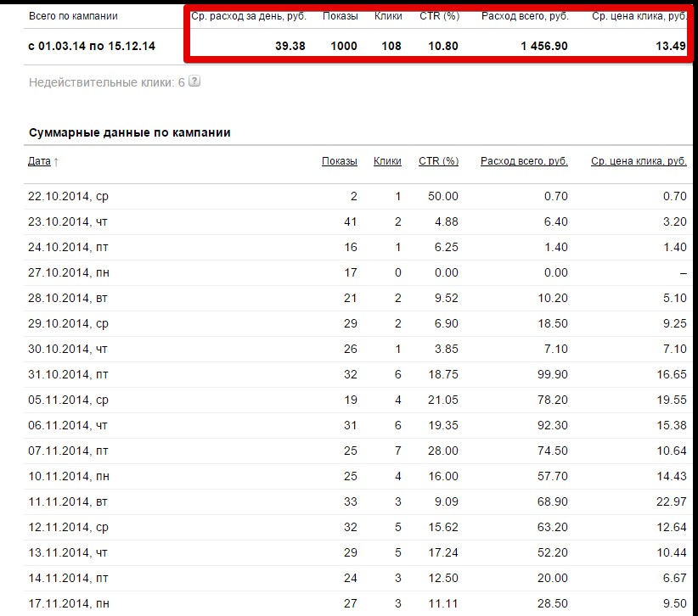The height and width of the screenshot is (616, 698).
Task: Click row date 28.10.2014, вт
Action: [x=68, y=298]
